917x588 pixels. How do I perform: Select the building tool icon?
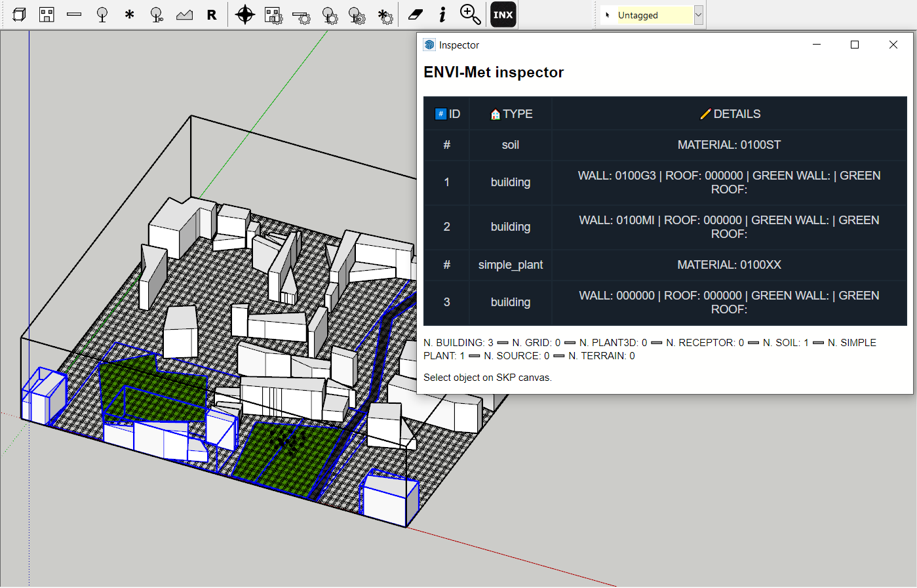(x=47, y=14)
